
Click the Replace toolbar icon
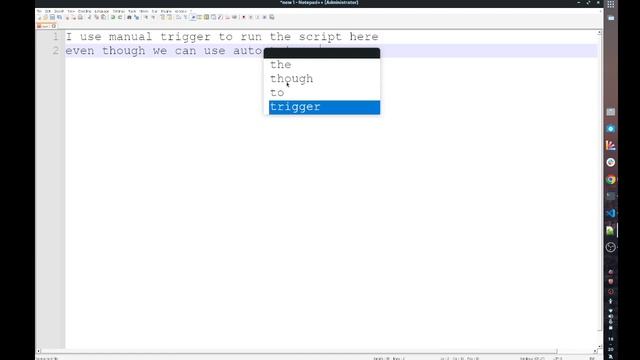(x=137, y=17)
